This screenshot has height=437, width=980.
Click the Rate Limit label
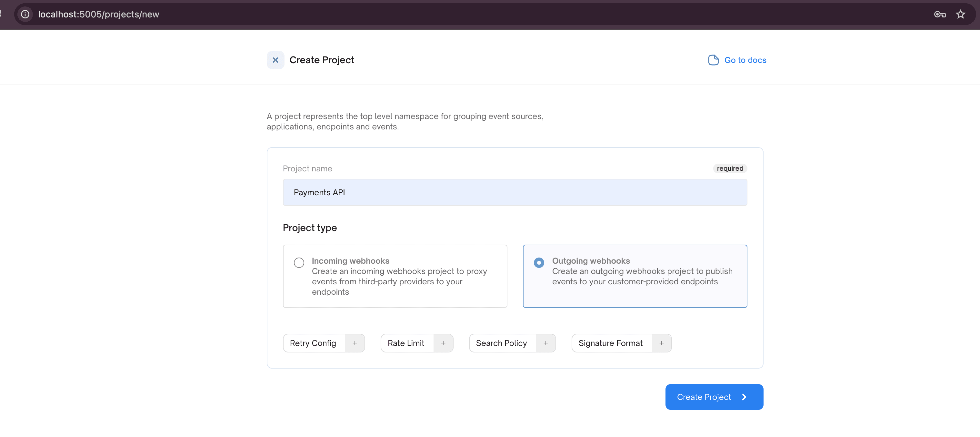405,343
